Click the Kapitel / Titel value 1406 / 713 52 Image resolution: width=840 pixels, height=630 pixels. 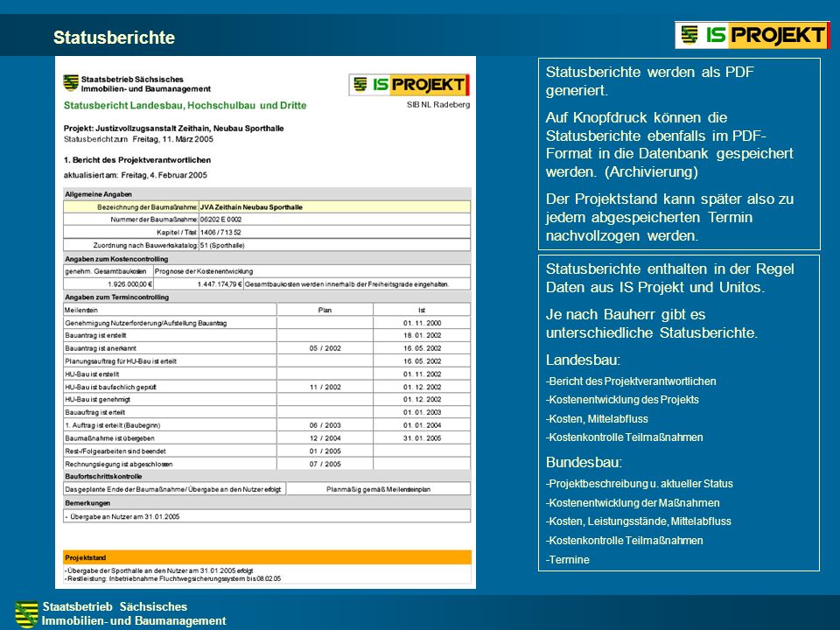point(220,232)
